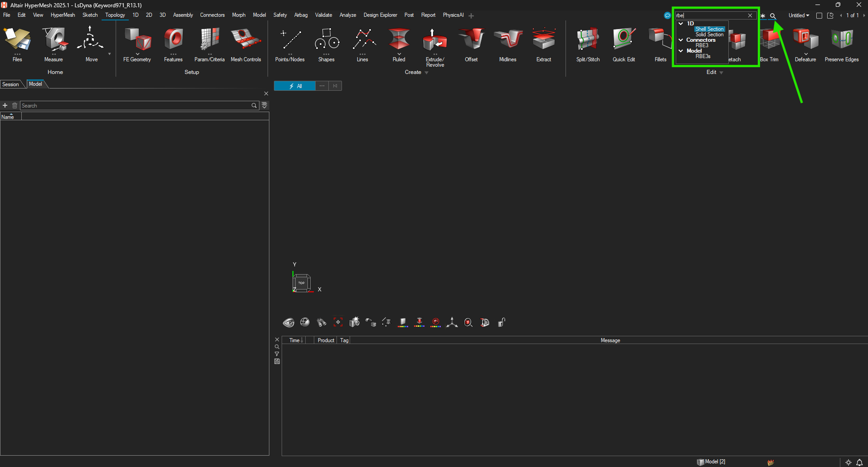Collapse the Connectors group in search results
The width and height of the screenshot is (868, 467).
[681, 40]
